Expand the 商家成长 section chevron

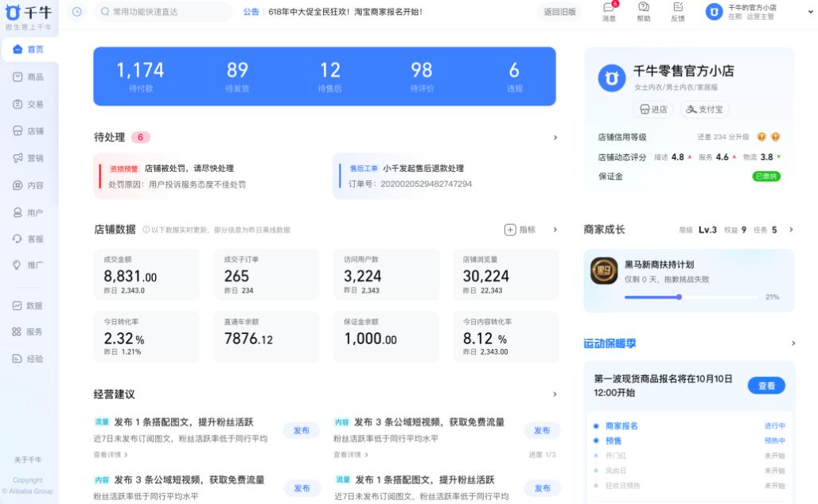point(792,230)
